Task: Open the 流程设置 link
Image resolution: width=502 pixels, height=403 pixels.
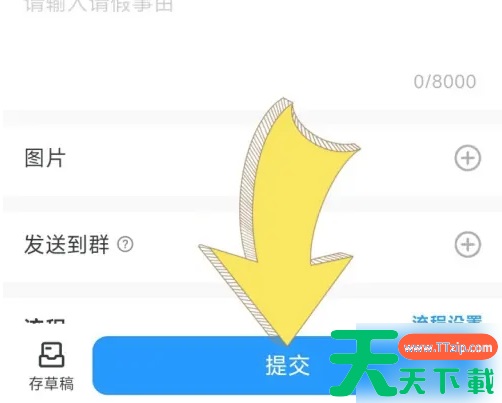Action: point(447,319)
